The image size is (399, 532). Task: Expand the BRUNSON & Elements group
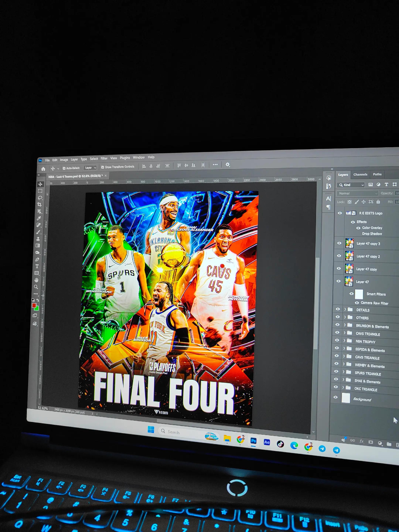[x=345, y=325]
